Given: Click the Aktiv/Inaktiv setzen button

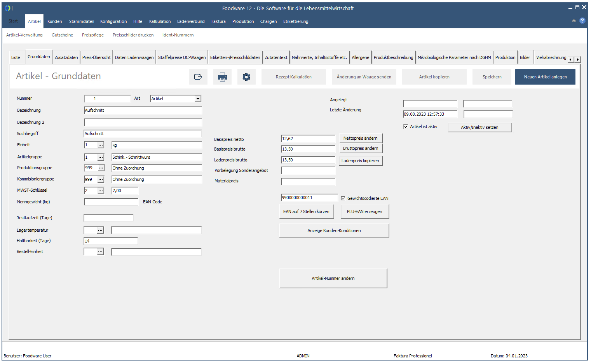Looking at the screenshot, I should click(480, 127).
